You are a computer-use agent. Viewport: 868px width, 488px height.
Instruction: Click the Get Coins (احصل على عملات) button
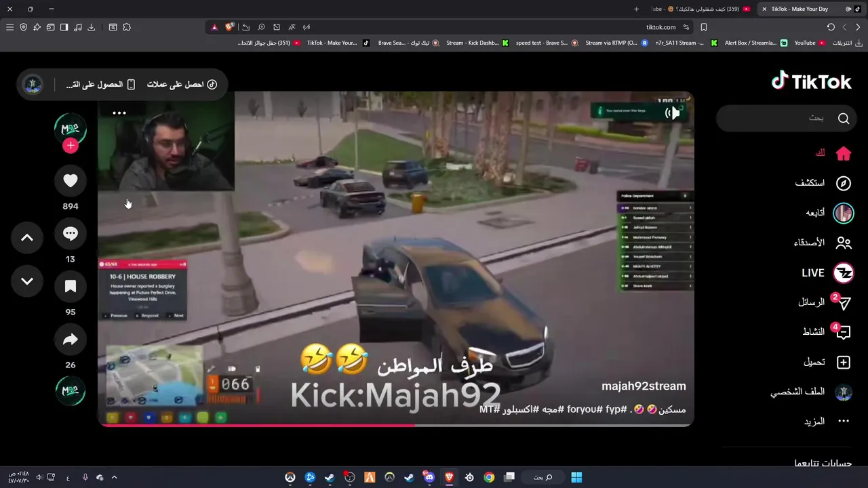[x=182, y=85]
